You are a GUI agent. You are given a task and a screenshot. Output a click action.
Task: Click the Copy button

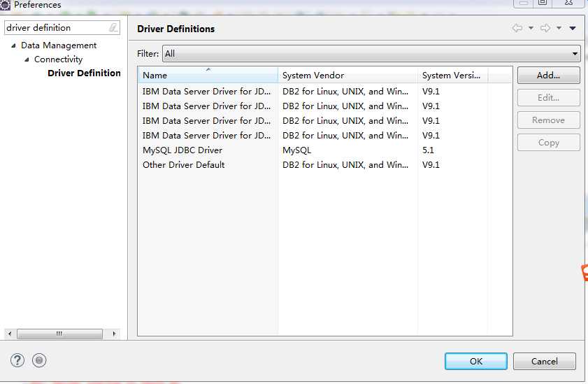(548, 143)
